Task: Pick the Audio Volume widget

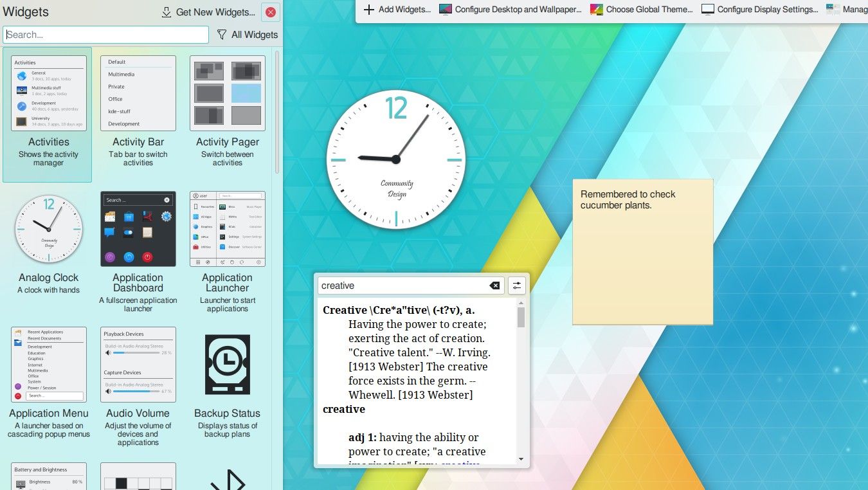Action: [x=138, y=386]
